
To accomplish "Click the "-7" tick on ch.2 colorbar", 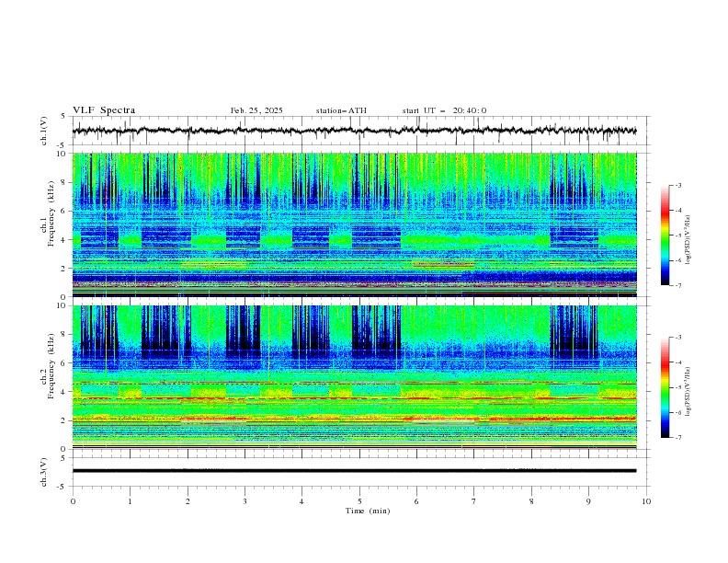I will point(678,438).
